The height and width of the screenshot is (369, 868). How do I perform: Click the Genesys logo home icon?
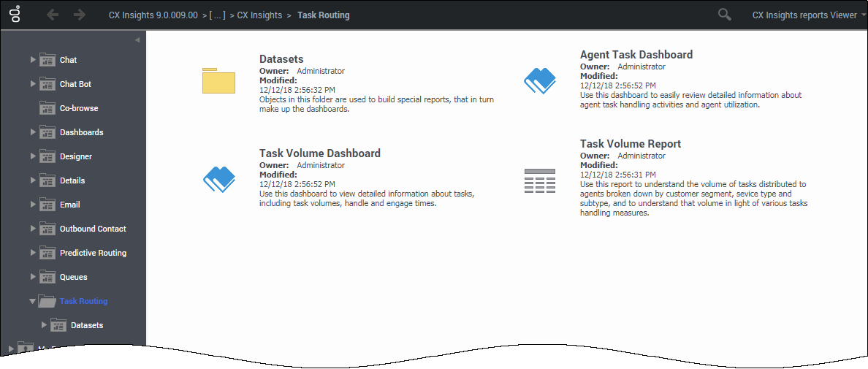click(17, 15)
